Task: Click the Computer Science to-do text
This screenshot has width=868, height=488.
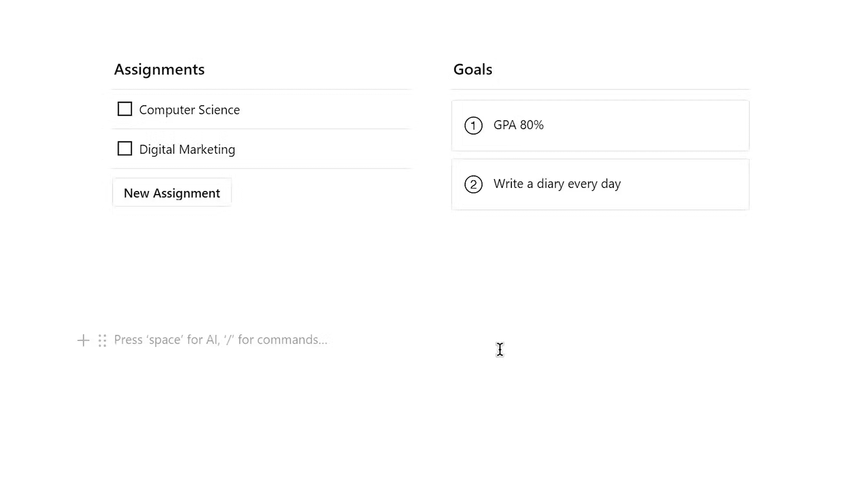Action: click(189, 110)
